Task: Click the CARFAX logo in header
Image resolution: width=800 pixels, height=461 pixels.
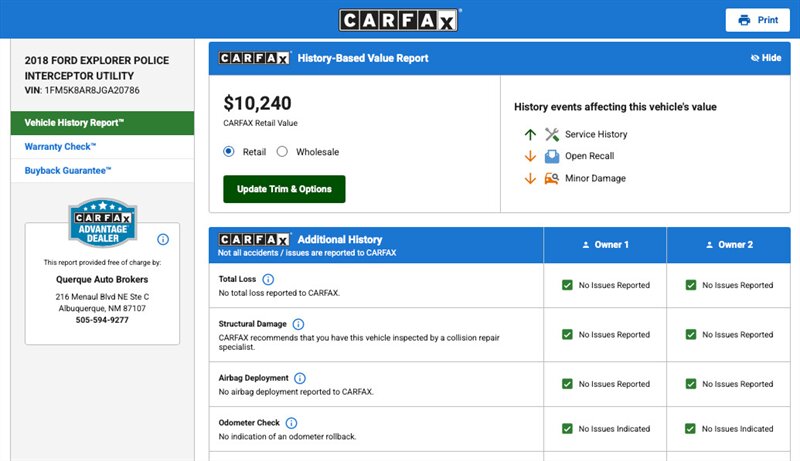Action: 400,20
